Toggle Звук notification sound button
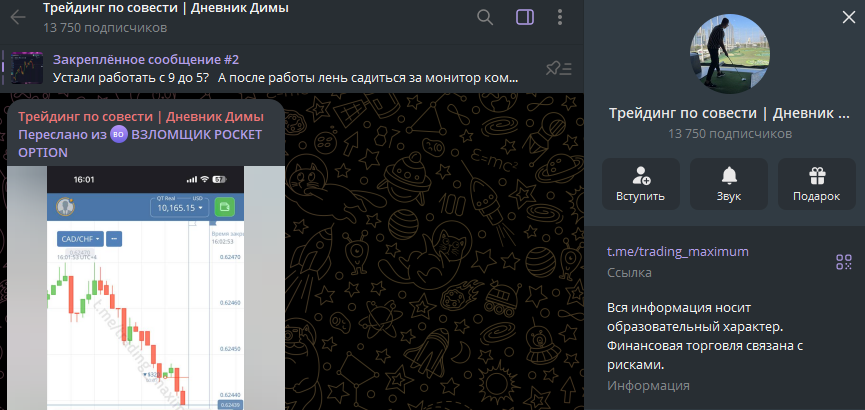Viewport: 865px width, 410px height. point(729,184)
